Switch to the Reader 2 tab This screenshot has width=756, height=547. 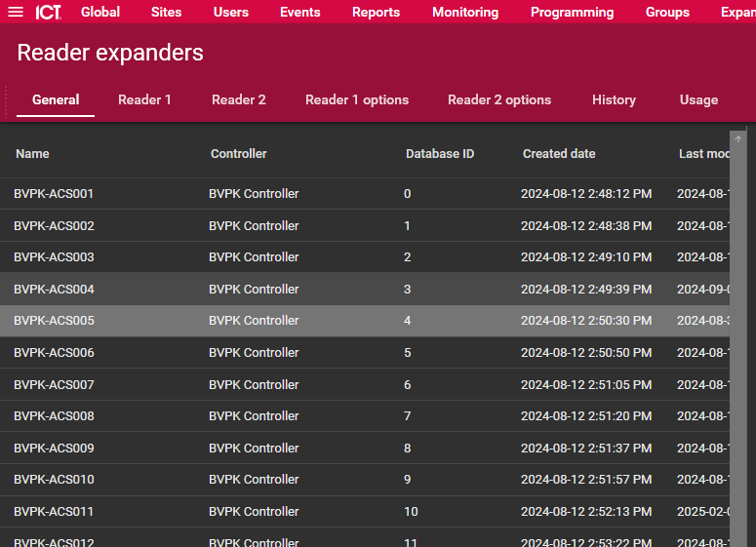(239, 99)
